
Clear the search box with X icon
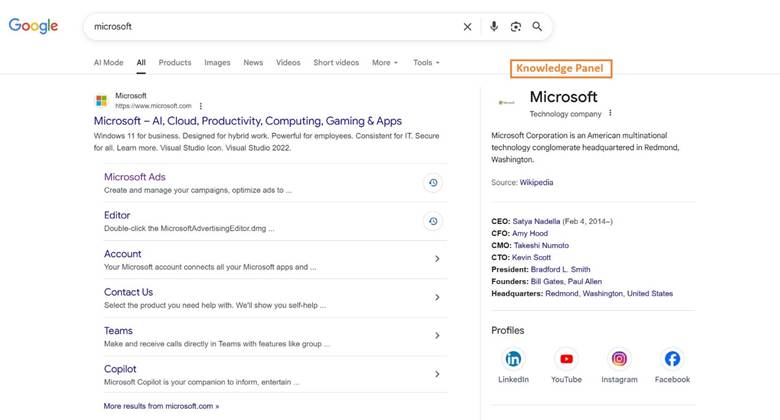pos(467,27)
